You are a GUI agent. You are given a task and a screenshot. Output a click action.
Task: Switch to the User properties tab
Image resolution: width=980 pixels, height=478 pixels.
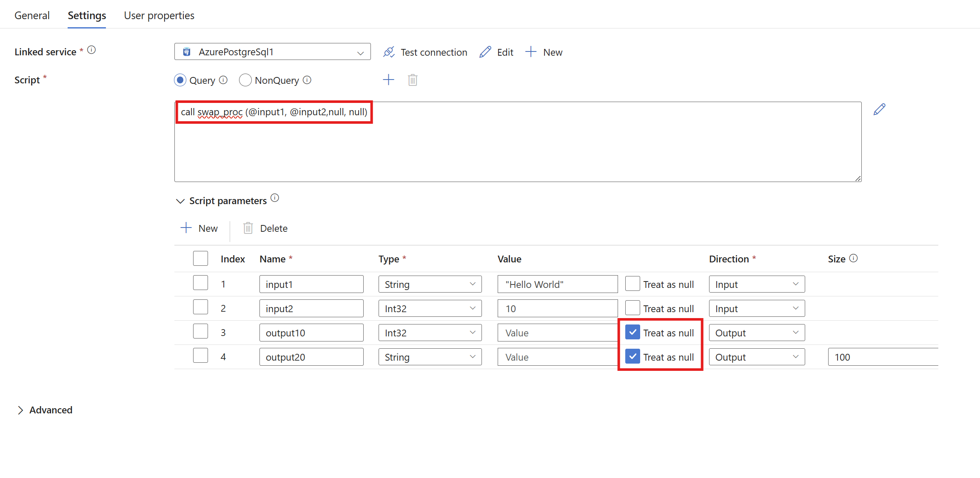(159, 15)
